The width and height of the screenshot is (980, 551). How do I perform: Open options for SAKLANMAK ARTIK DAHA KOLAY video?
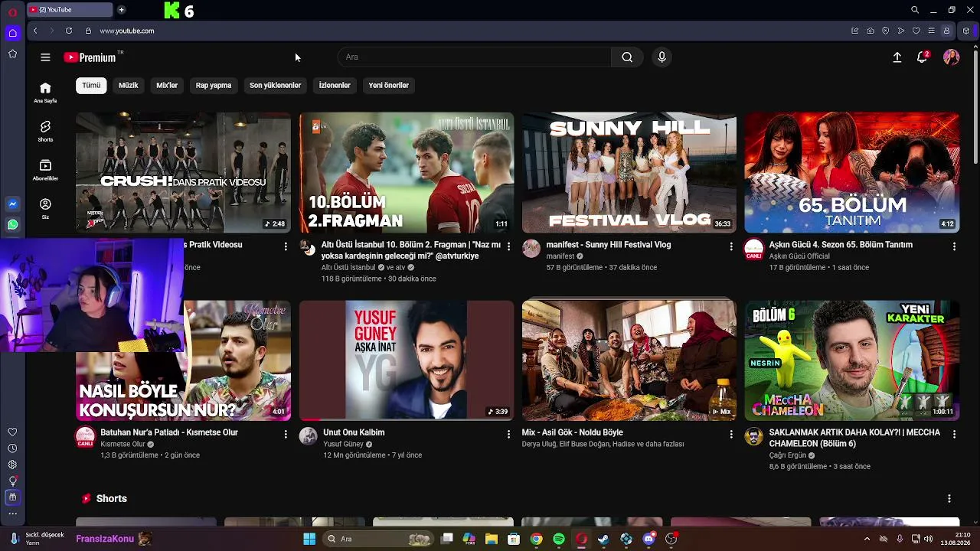[954, 434]
